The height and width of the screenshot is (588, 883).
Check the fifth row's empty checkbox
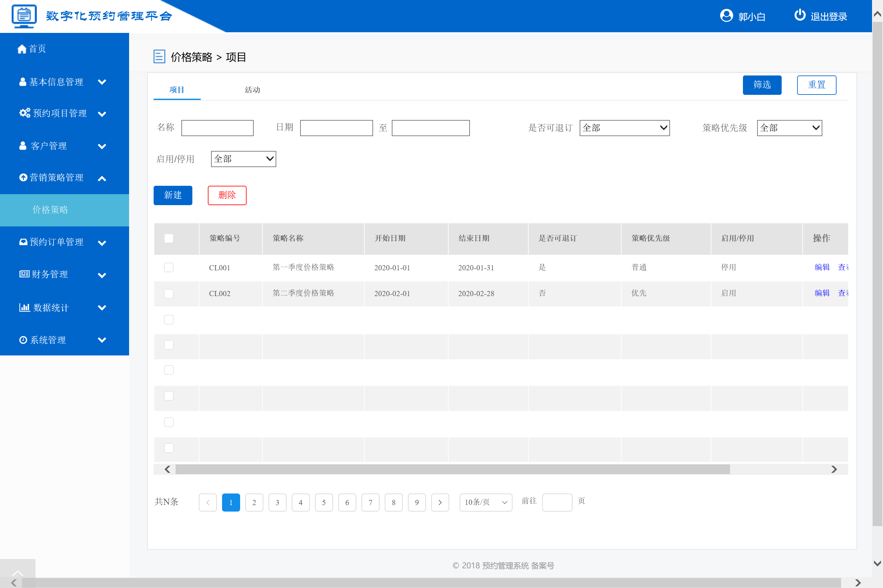pos(169,370)
